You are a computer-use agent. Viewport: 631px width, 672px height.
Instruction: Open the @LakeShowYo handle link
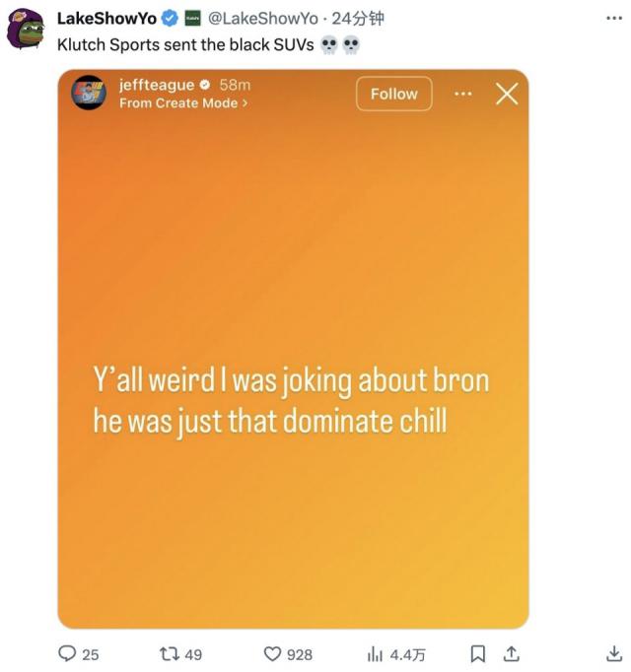click(263, 18)
